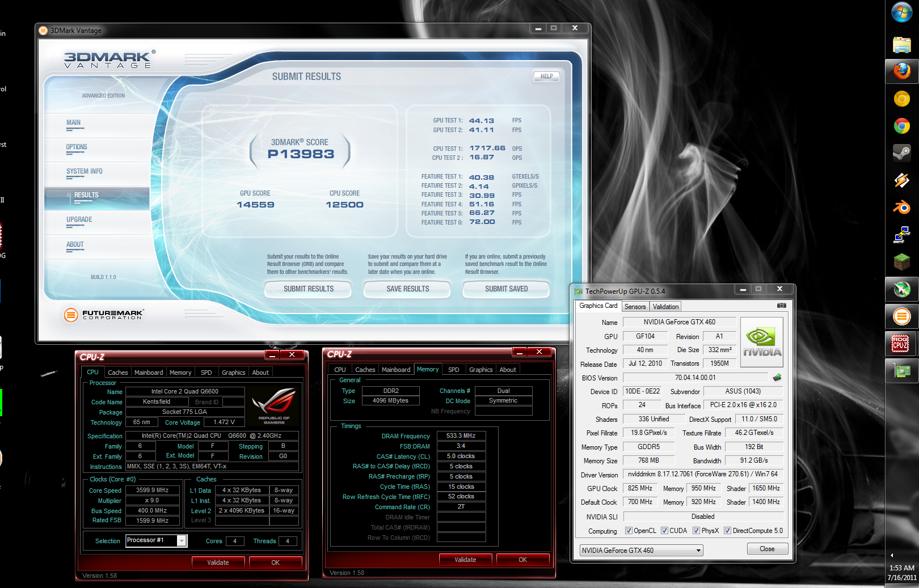Launch Google Chrome from the taskbar
Image resolution: width=919 pixels, height=588 pixels.
(x=901, y=126)
